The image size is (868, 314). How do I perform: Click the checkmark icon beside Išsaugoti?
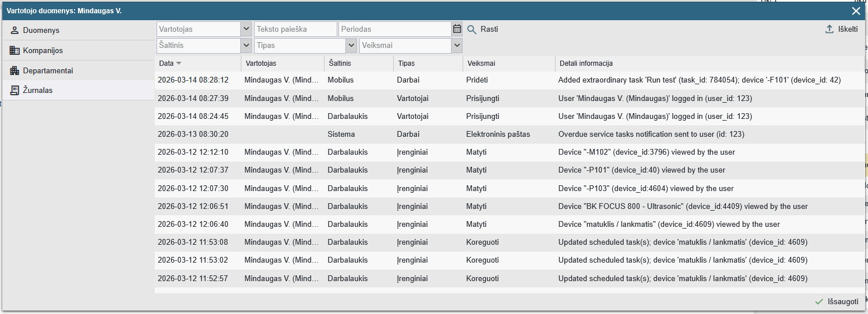tap(818, 301)
